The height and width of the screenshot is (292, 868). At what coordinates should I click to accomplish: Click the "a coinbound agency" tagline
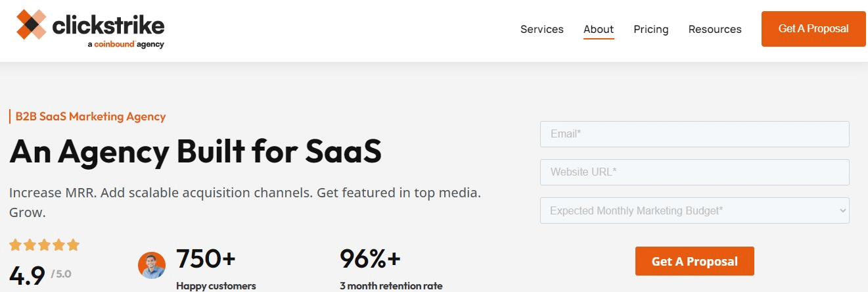(x=125, y=45)
